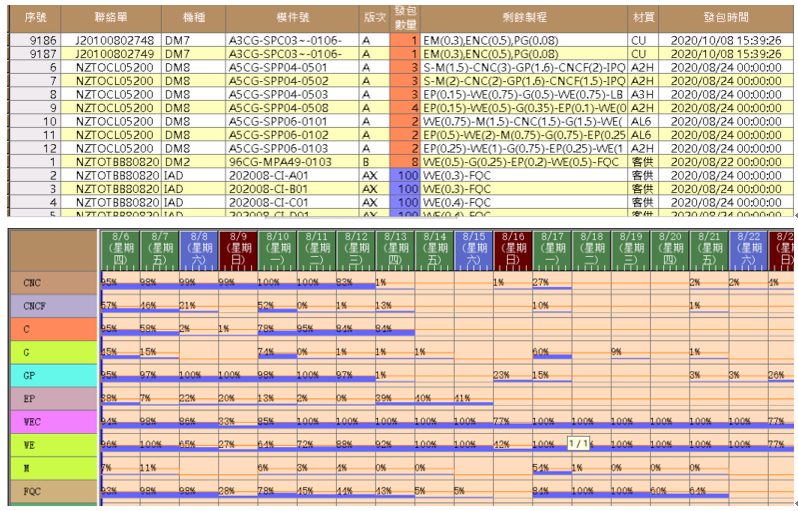Select the CNCF process row label
This screenshot has height=511, width=798.
[54, 306]
